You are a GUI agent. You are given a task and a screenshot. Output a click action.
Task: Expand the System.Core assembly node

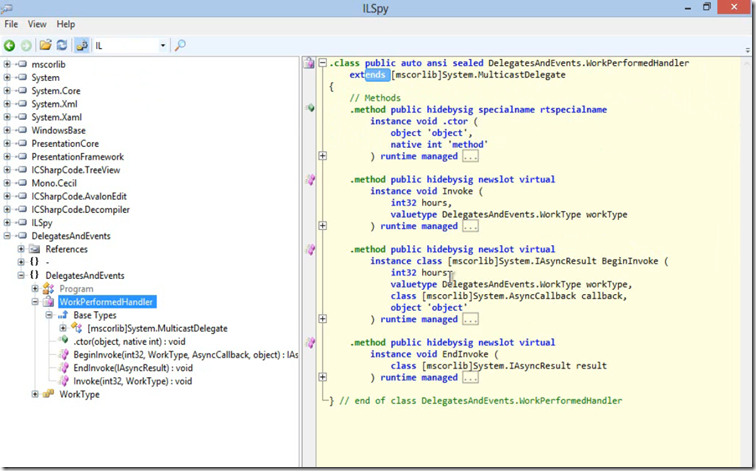[7, 91]
